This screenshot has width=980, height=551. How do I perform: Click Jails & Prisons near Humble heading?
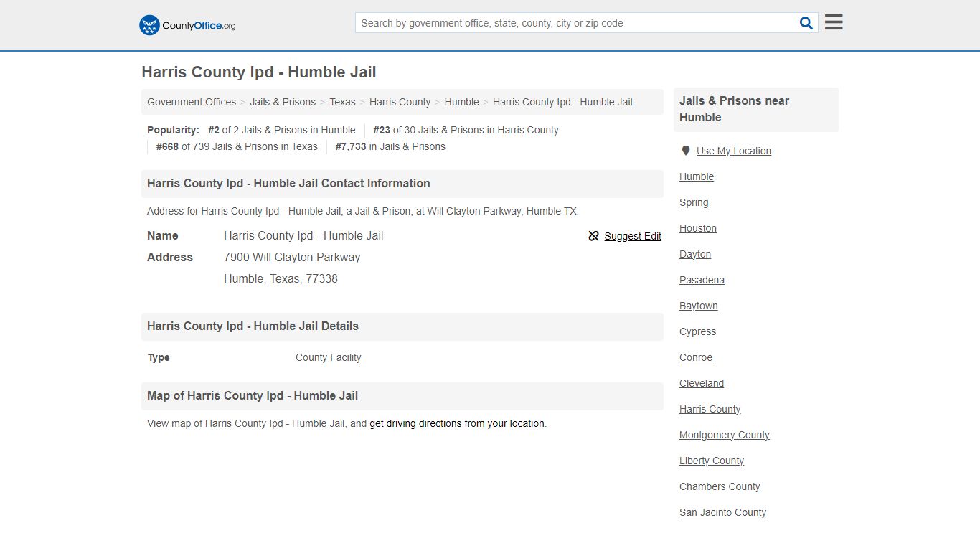point(734,109)
